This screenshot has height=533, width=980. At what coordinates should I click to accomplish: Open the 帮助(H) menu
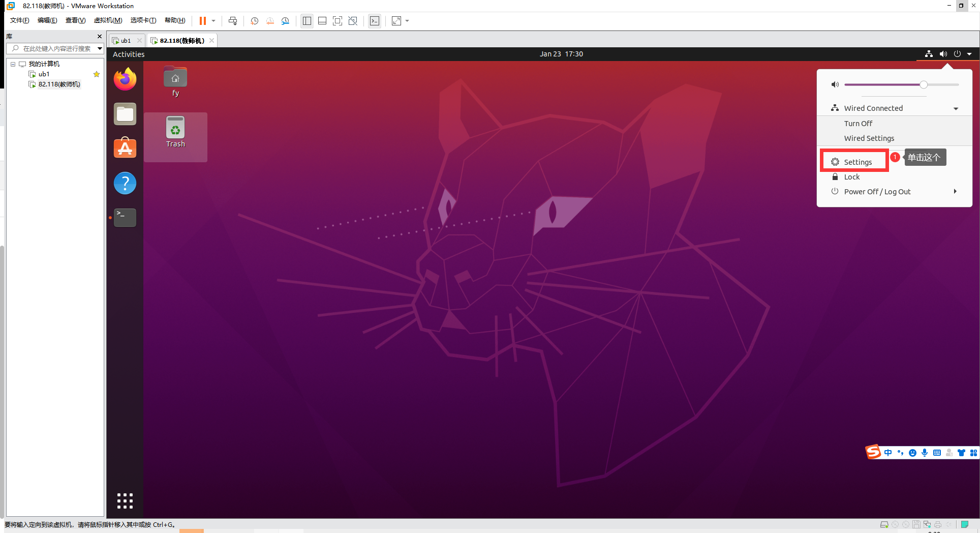point(175,20)
